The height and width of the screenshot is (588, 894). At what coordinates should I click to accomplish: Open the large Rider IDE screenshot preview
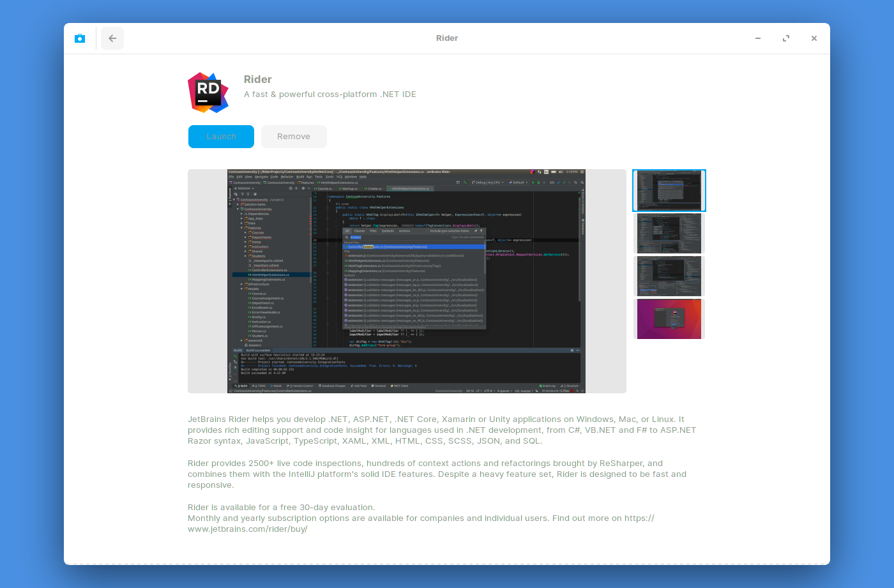pos(407,281)
